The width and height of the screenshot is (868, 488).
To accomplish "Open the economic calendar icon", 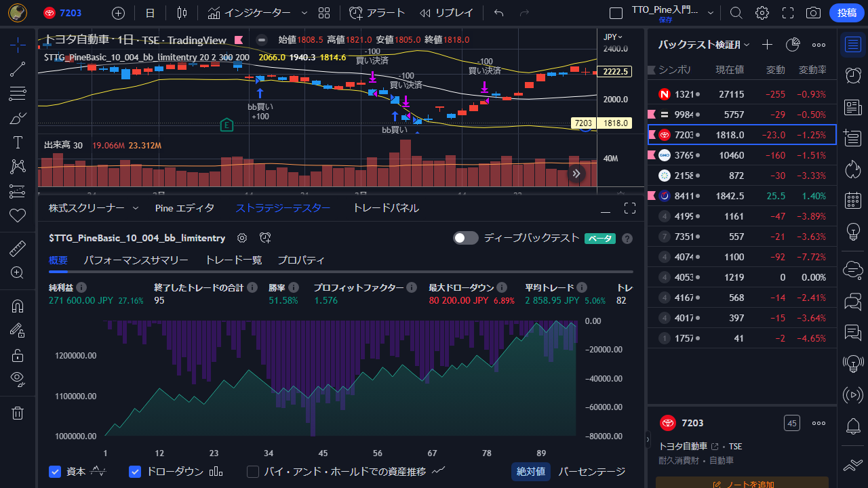I will [x=853, y=201].
